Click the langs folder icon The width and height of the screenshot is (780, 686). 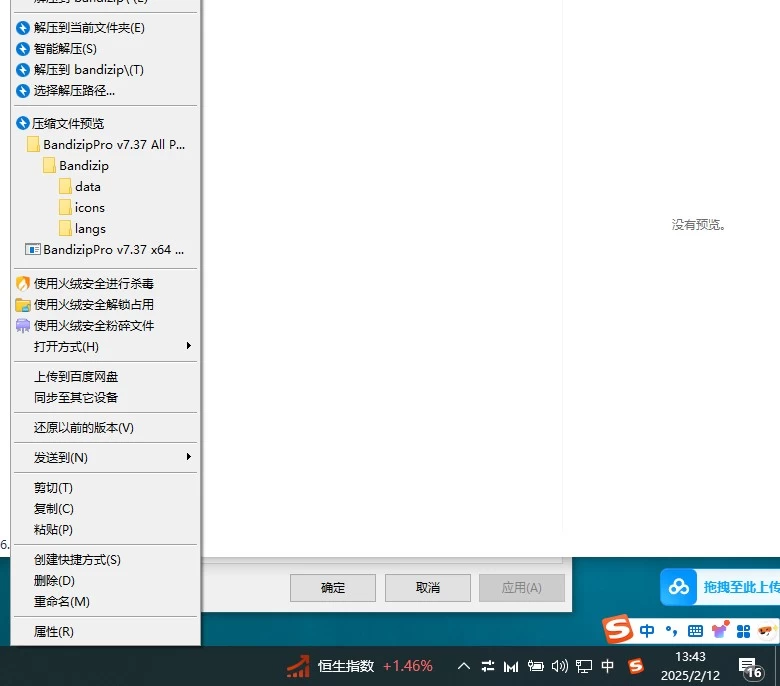pos(65,228)
